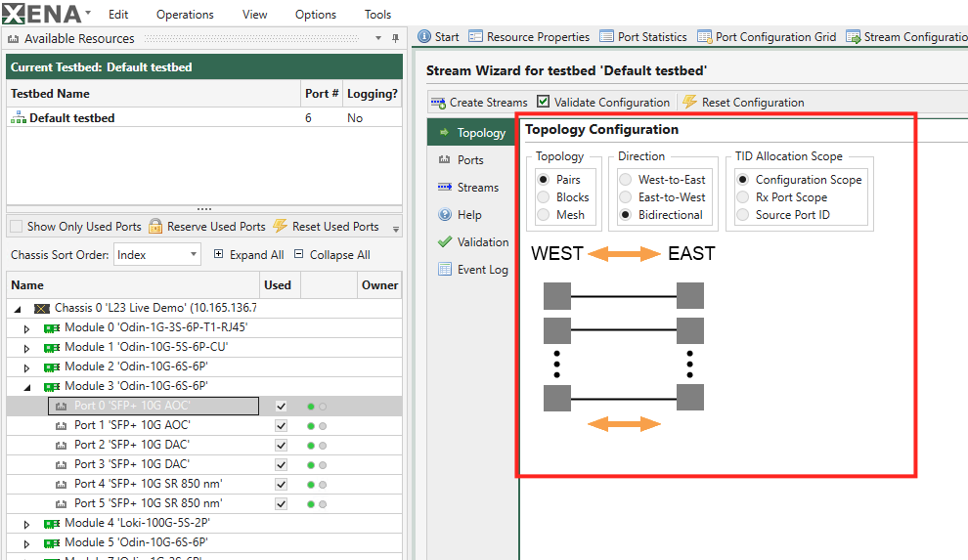Viewport: 968px width, 560px height.
Task: Click Reset Used Ports
Action: pos(327,227)
